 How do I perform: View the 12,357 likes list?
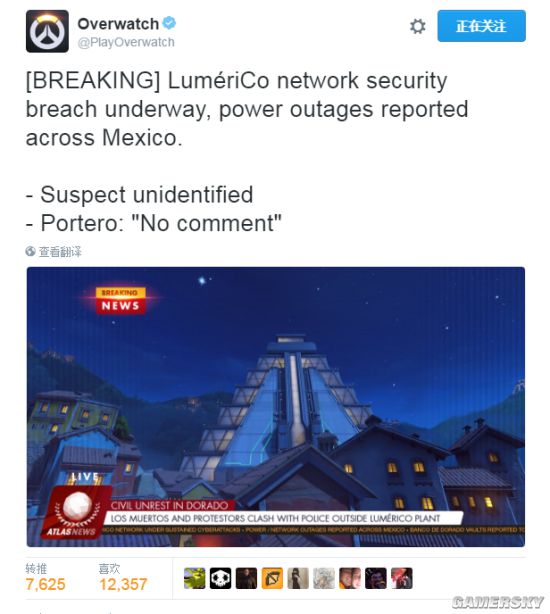(123, 584)
